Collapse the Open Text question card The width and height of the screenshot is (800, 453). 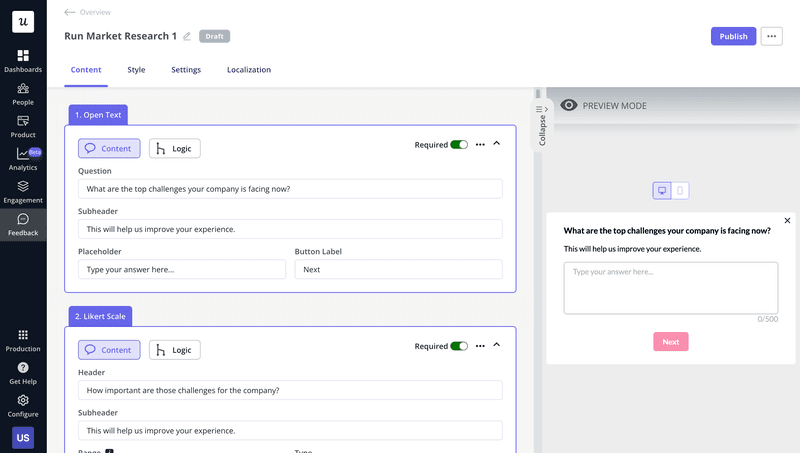click(497, 144)
